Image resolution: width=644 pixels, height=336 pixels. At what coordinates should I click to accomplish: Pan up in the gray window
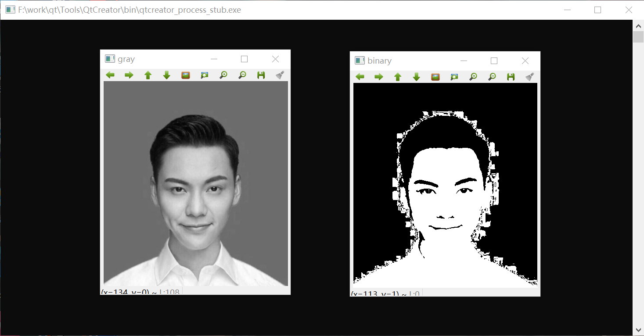[148, 75]
